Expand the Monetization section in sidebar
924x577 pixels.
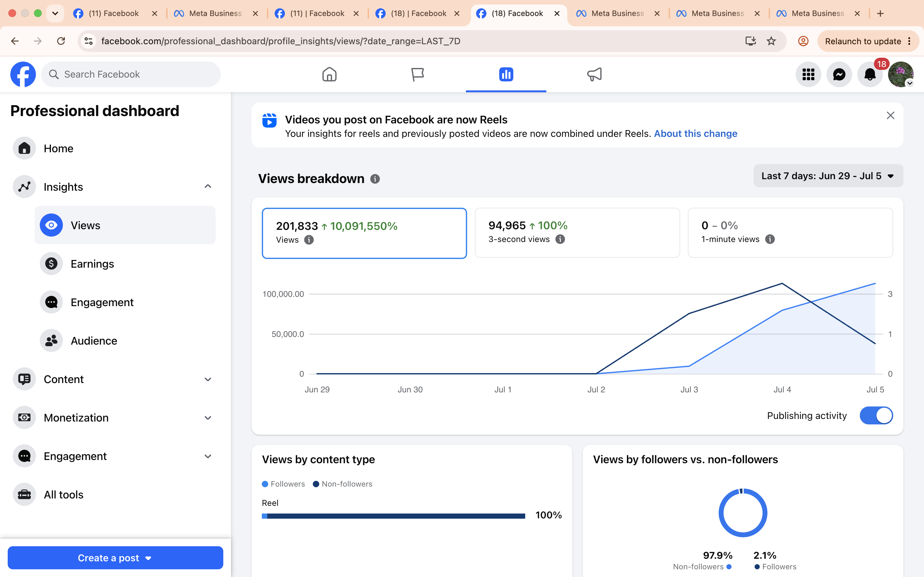(x=114, y=418)
